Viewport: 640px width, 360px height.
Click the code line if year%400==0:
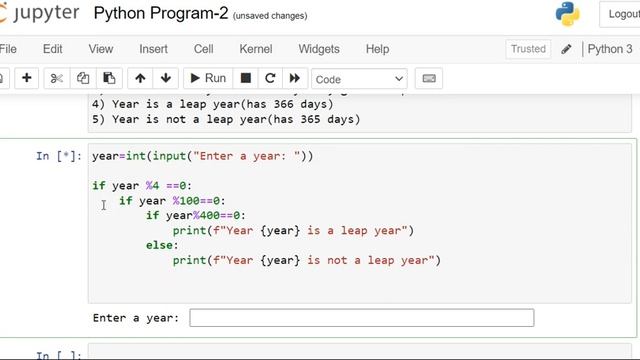pyautogui.click(x=196, y=216)
